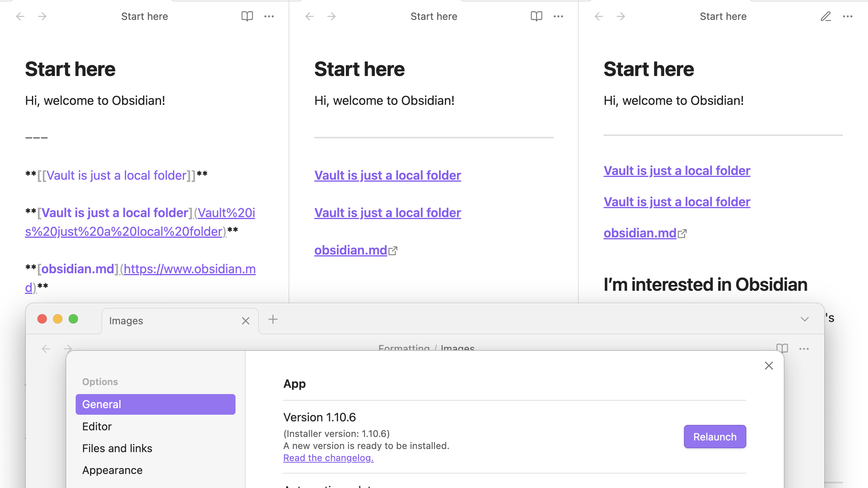Open more options menu in right pane
This screenshot has height=488, width=868.
[848, 16]
